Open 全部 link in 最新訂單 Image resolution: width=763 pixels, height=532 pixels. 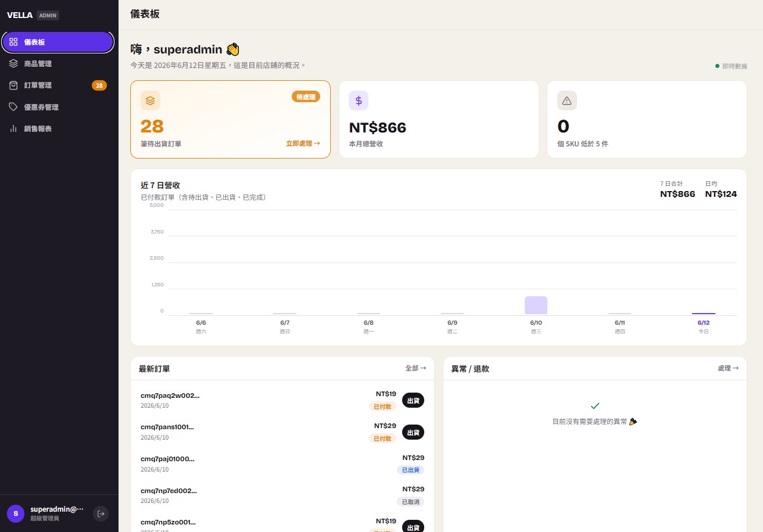415,368
